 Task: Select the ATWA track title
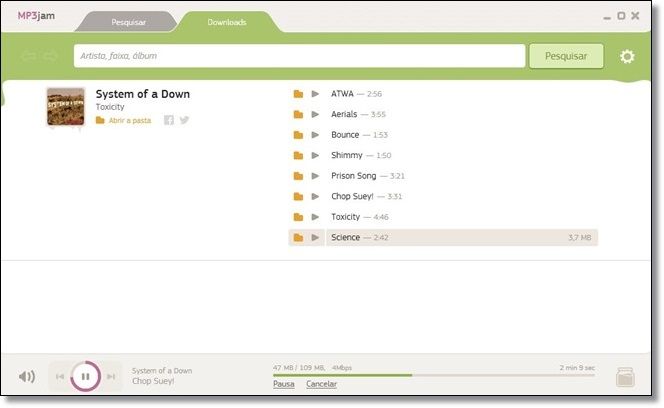point(342,94)
